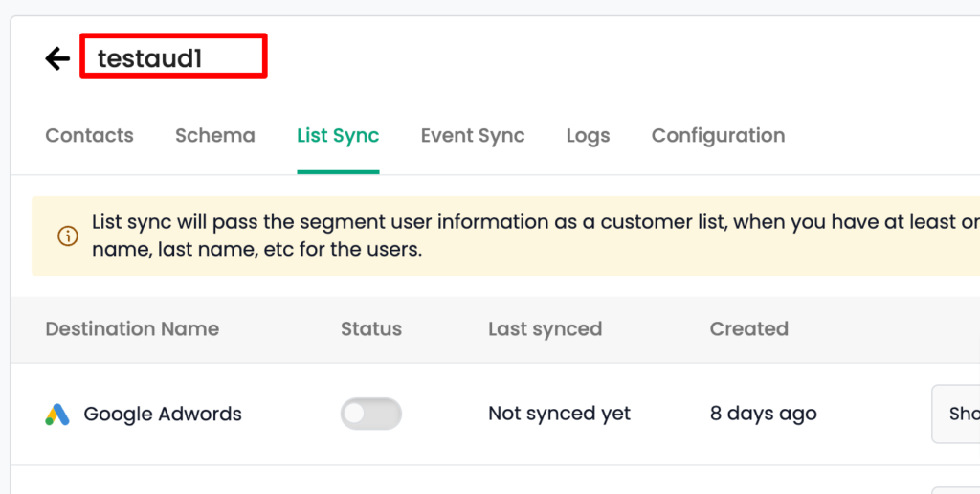980x494 pixels.
Task: Click the Destination Name column header
Action: (132, 329)
